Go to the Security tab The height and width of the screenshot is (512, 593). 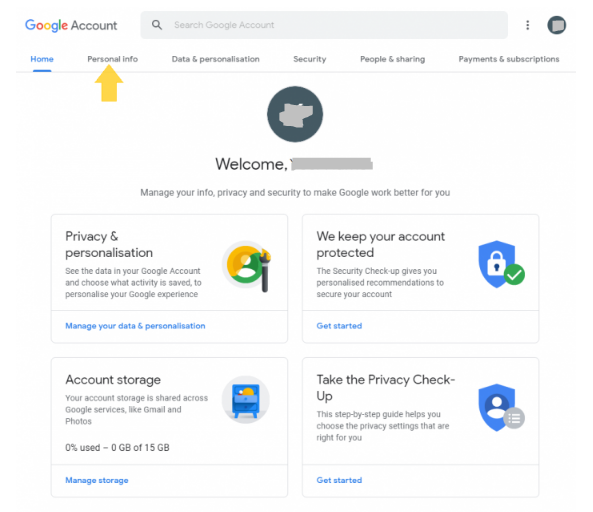click(310, 59)
